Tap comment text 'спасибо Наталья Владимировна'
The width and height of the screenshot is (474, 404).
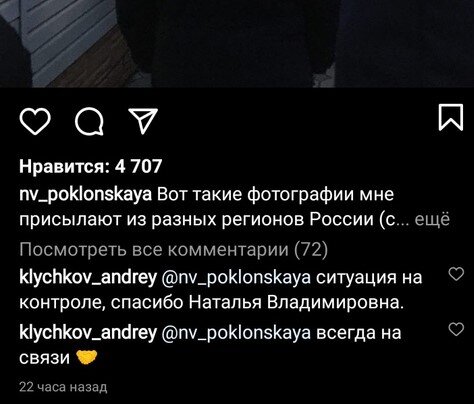(255, 302)
